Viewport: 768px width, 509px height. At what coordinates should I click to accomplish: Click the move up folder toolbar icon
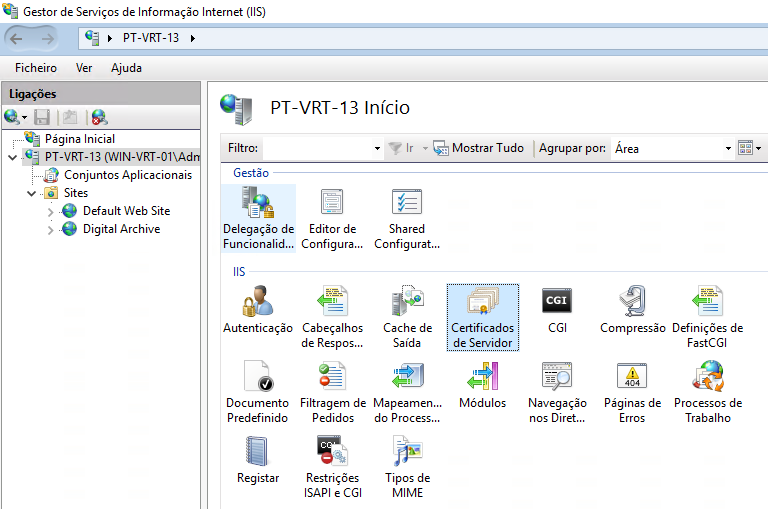[70, 117]
